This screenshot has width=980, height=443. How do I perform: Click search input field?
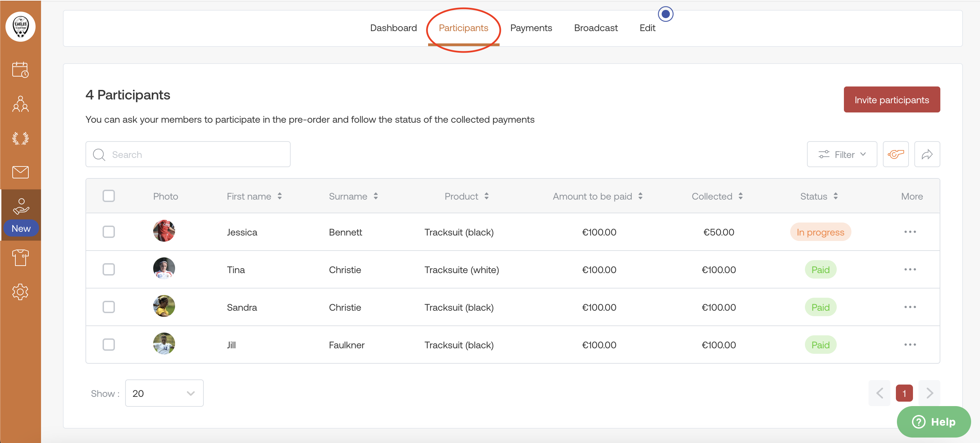click(188, 154)
